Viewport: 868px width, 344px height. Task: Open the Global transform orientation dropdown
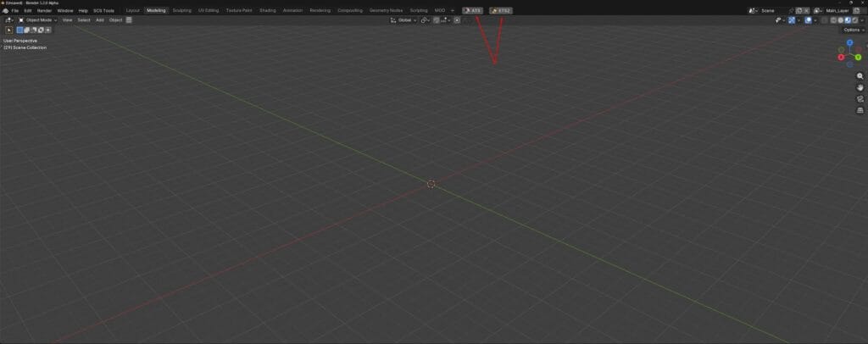point(403,19)
